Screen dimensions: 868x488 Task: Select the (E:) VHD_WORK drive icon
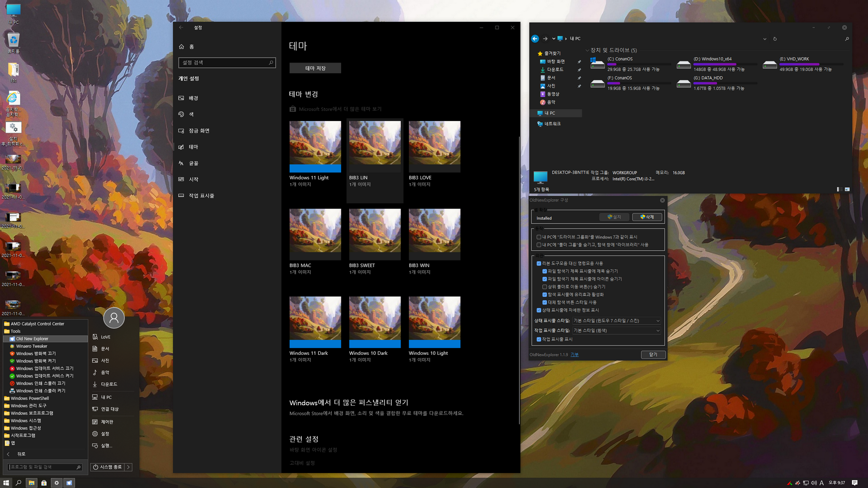click(x=770, y=64)
